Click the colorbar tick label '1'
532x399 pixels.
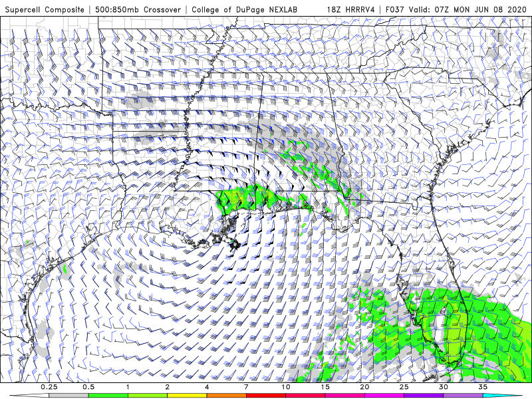tap(128, 387)
